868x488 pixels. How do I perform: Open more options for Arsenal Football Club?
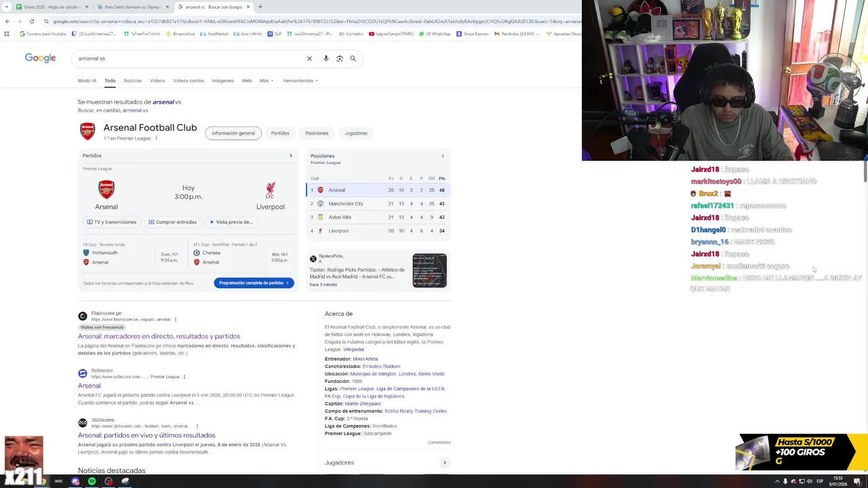point(156,138)
